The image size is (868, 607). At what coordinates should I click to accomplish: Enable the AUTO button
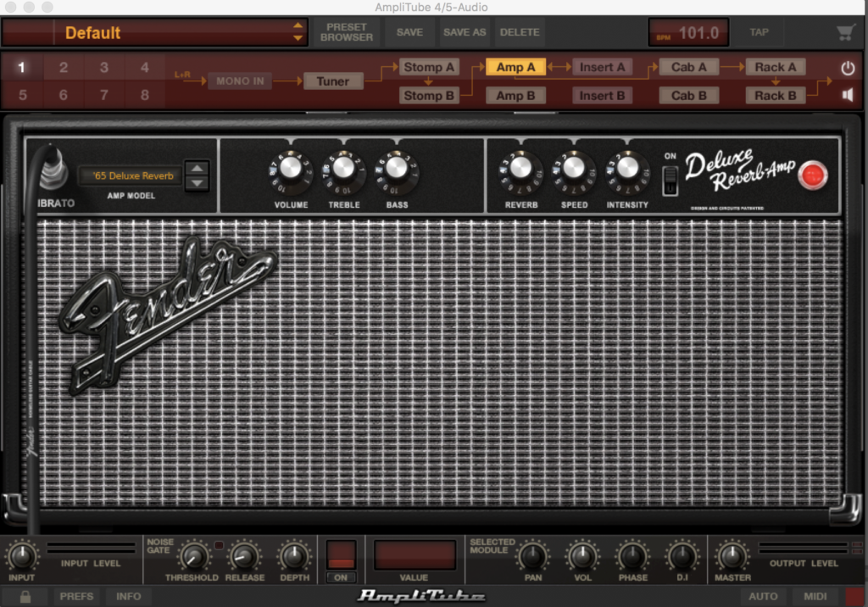tap(763, 596)
